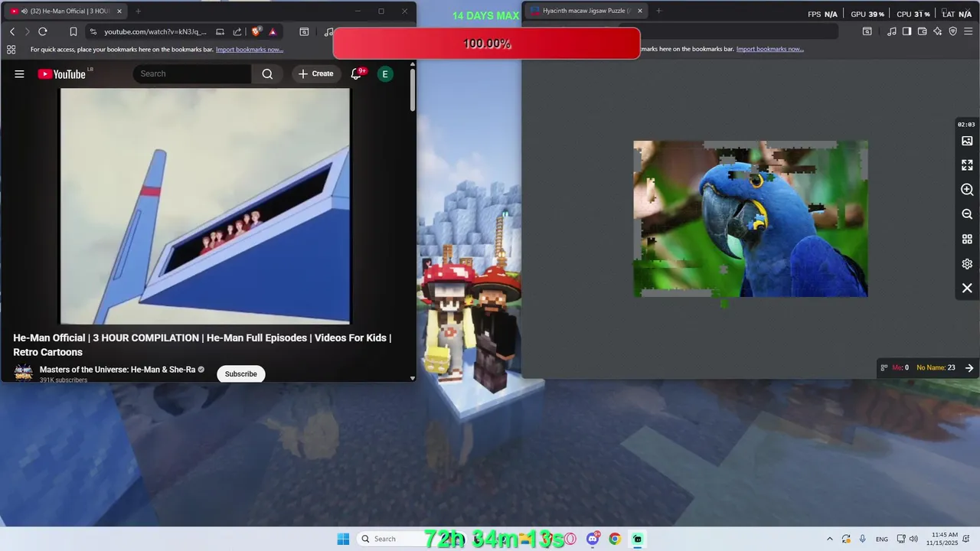Image resolution: width=980 pixels, height=551 pixels.
Task: Subscribe to Masters of the Universe channel
Action: (241, 373)
